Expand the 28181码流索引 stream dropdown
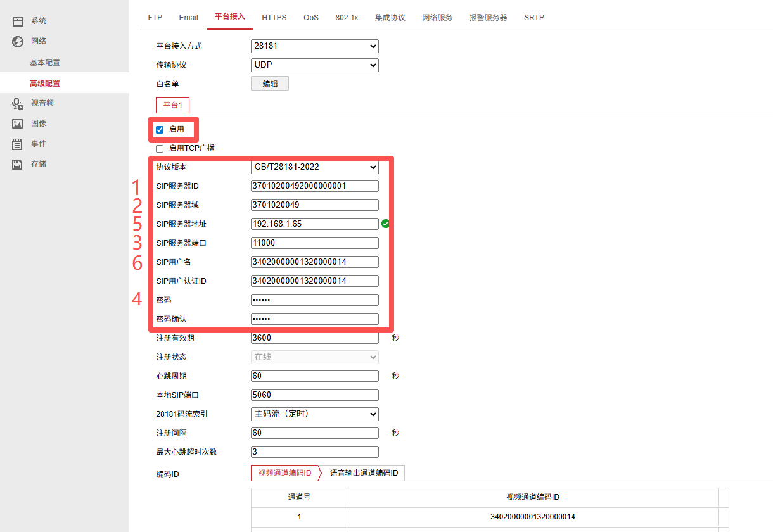 [x=315, y=414]
